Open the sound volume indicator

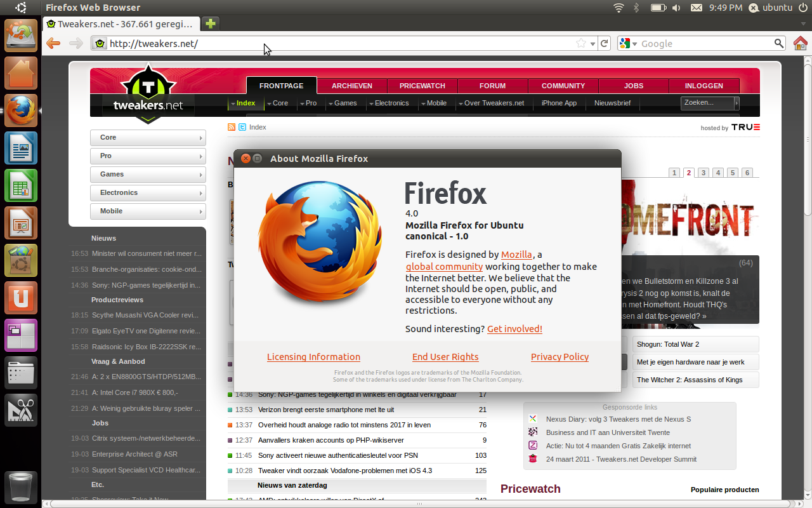point(676,8)
